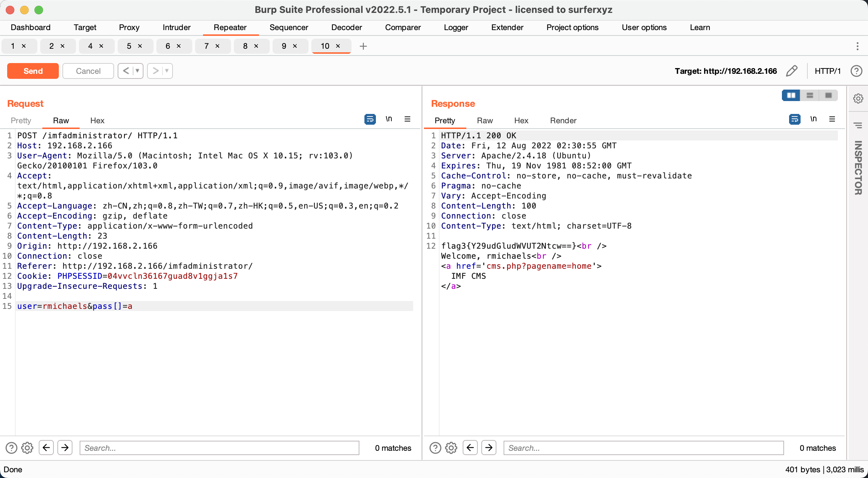Switch to side-by-side layout view

[791, 95]
